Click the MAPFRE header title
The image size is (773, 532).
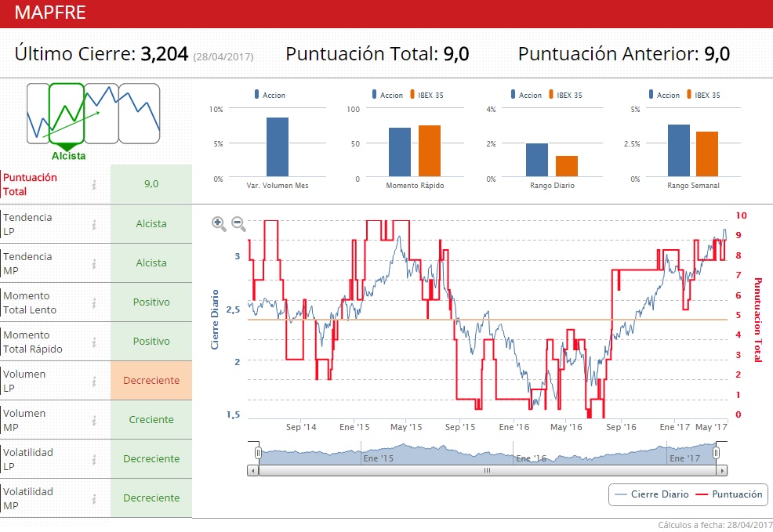[50, 13]
